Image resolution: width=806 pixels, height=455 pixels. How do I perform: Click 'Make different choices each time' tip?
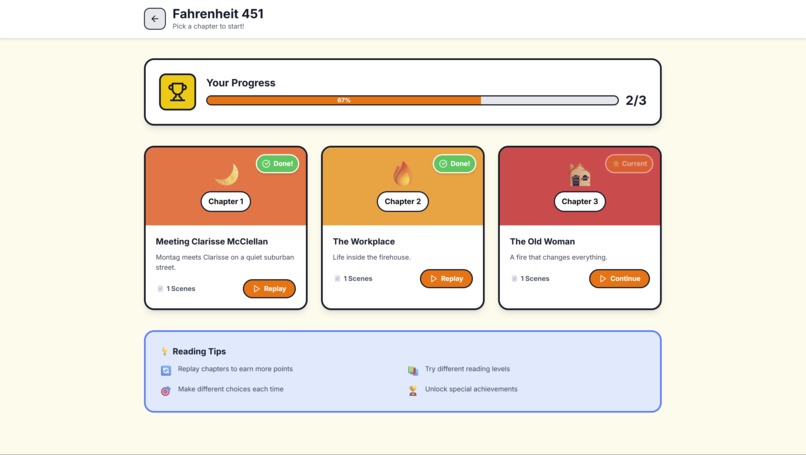pos(231,389)
